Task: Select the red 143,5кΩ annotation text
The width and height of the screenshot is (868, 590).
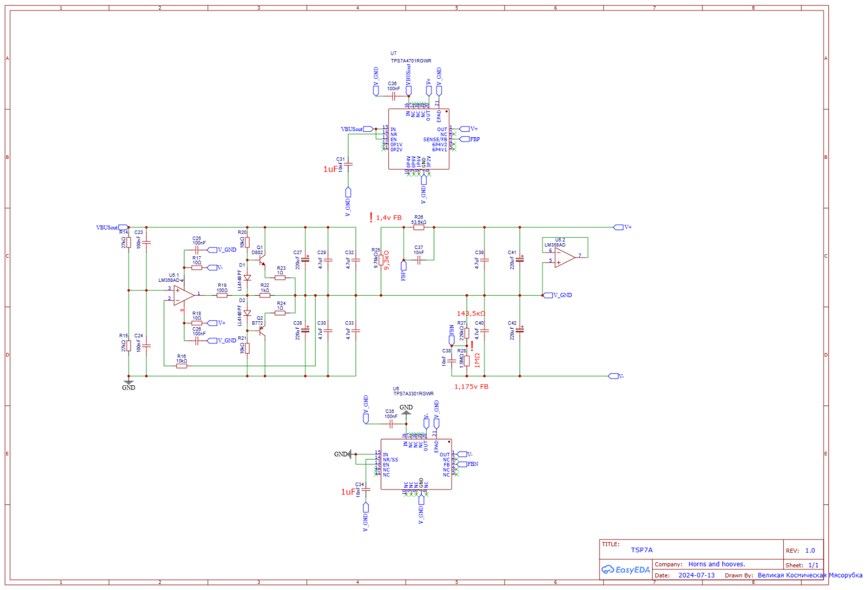Action: click(x=471, y=314)
